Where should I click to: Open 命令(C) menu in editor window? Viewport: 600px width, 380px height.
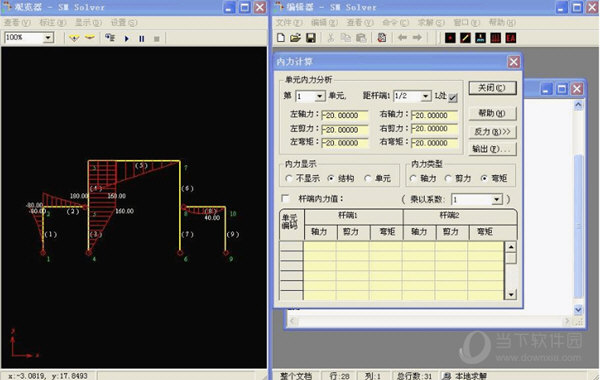click(x=396, y=23)
